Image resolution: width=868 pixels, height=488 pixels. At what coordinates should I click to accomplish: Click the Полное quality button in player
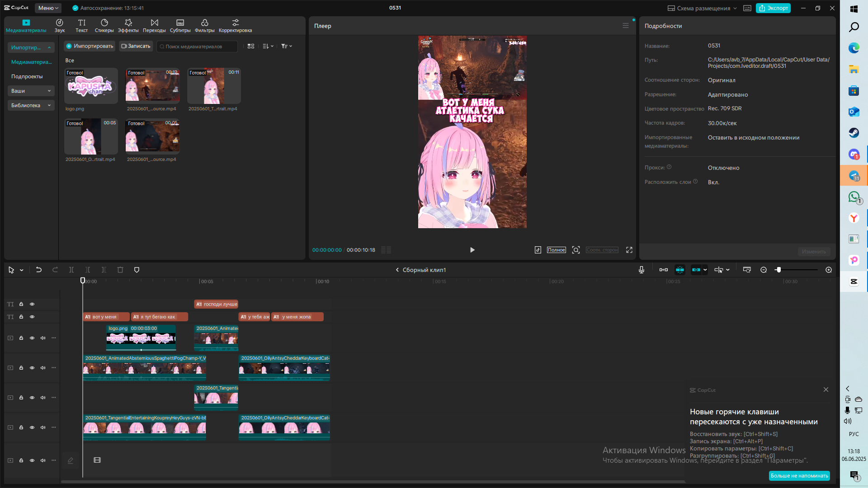pyautogui.click(x=556, y=250)
